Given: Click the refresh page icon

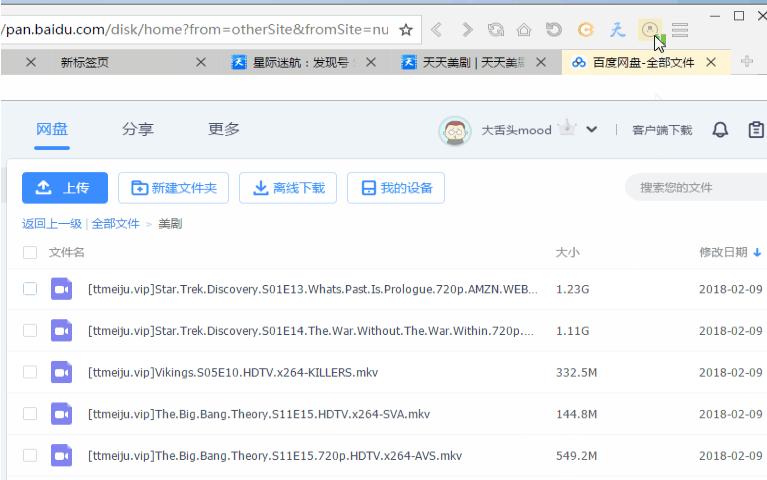Looking at the screenshot, I should pos(496,30).
